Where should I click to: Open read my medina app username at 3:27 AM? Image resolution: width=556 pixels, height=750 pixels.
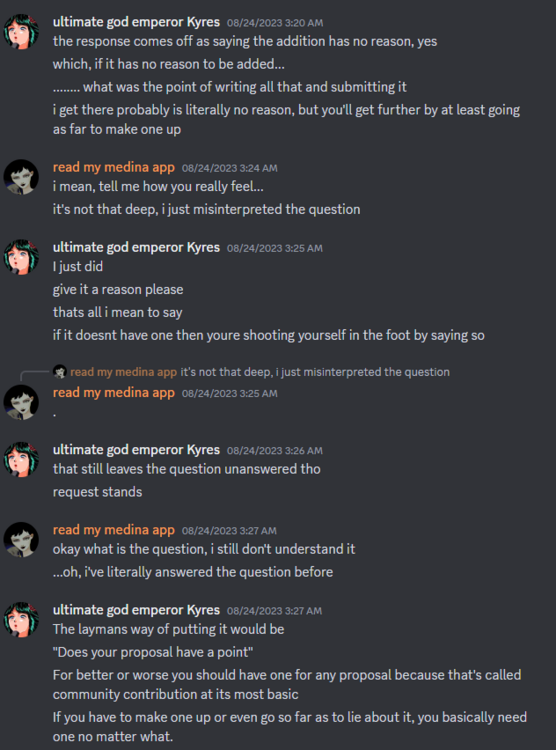pyautogui.click(x=114, y=530)
